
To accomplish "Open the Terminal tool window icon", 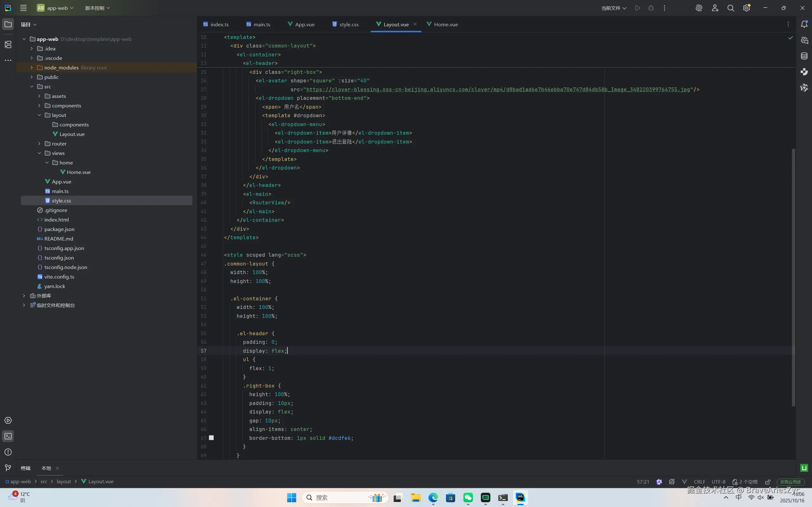I will coord(8,436).
